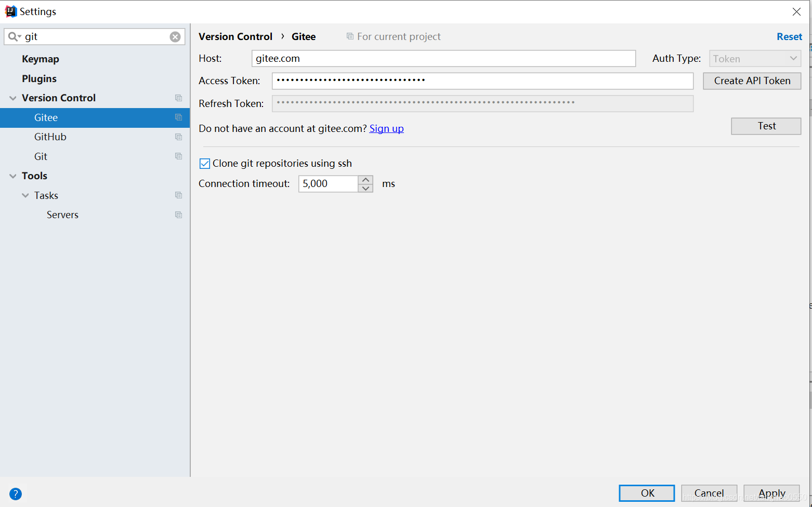This screenshot has width=812, height=507.
Task: Select the Gitee settings page
Action: (95, 117)
